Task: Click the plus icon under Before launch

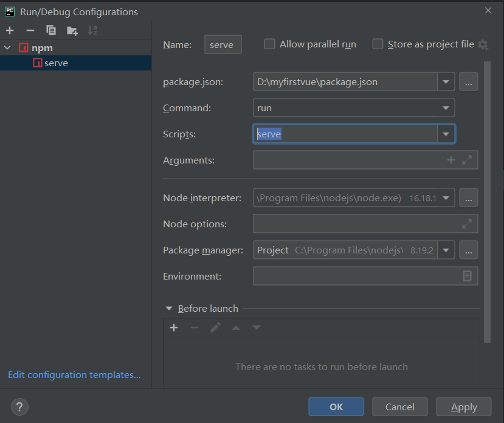Action: [x=174, y=328]
